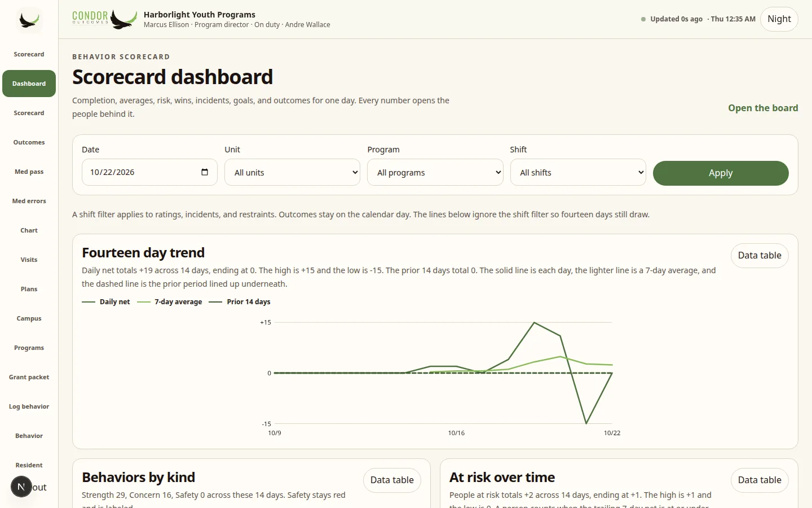The width and height of the screenshot is (812, 508).
Task: Click the Condor Outcomes header logo
Action: pos(105,19)
